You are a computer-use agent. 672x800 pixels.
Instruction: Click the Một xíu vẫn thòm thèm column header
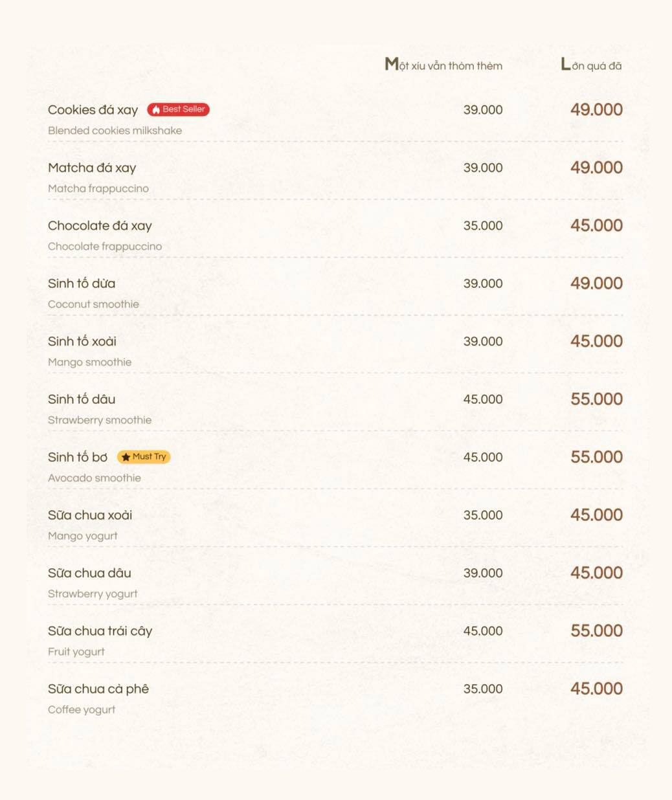click(443, 65)
